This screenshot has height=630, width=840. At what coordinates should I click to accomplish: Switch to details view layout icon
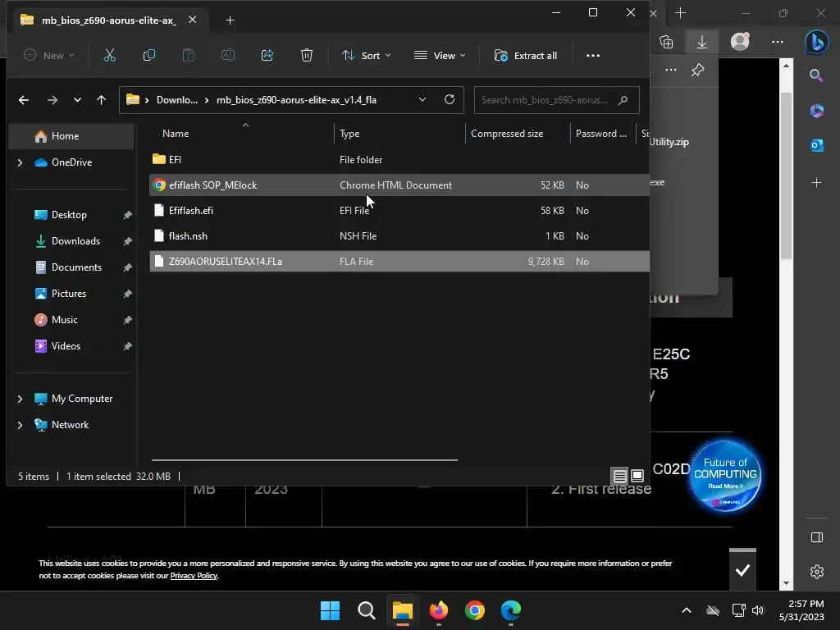(620, 475)
